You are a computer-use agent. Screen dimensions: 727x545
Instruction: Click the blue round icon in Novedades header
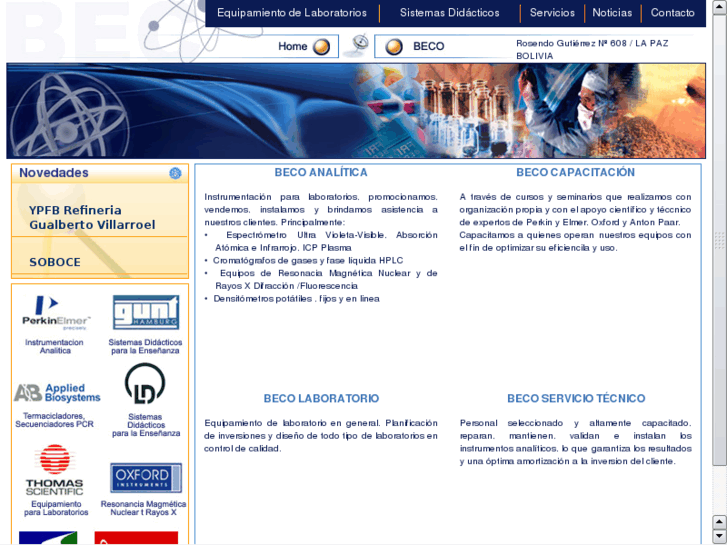[x=175, y=173]
